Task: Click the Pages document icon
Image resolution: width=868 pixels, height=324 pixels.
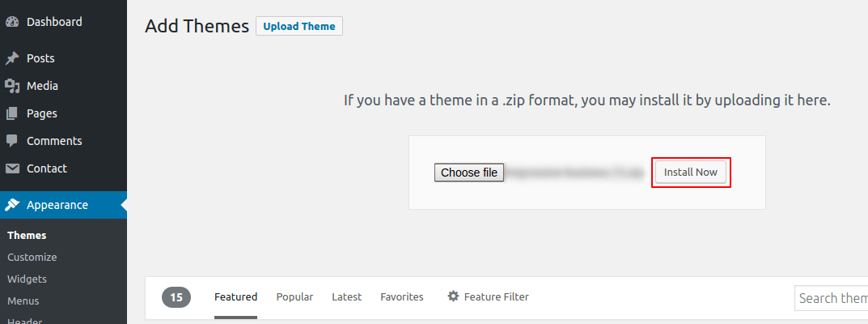Action: pos(12,113)
